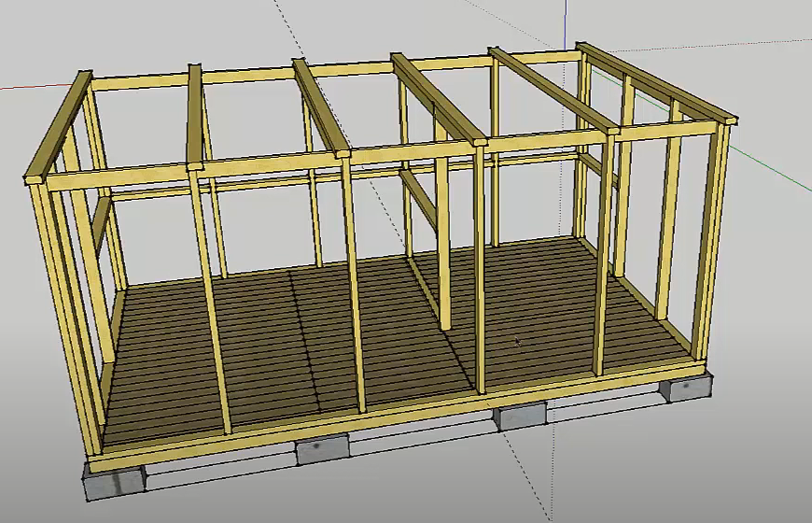
Task: Select the leftmost end roof rafter
Action: click(58, 128)
